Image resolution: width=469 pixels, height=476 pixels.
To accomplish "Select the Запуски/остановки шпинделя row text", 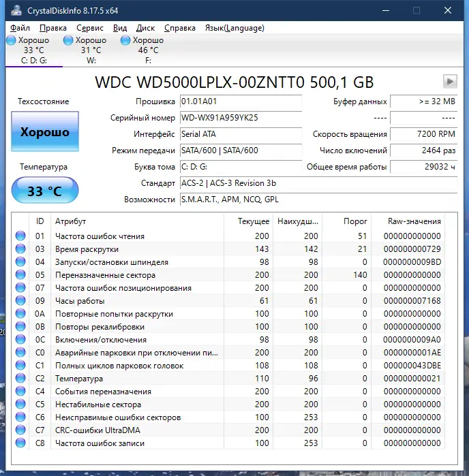I will click(x=112, y=262).
